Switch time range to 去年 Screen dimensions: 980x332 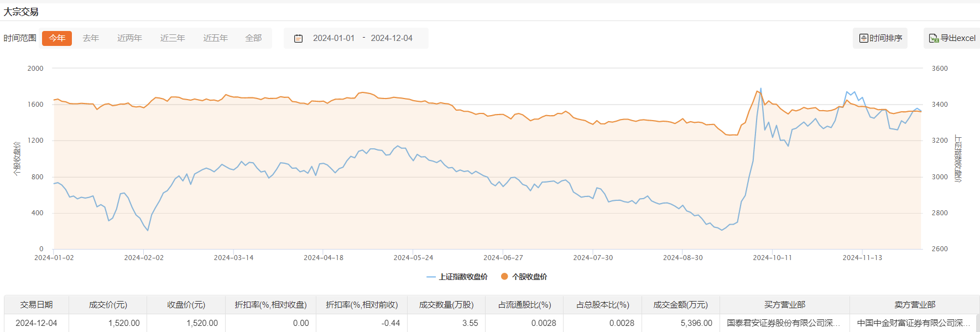[91, 38]
